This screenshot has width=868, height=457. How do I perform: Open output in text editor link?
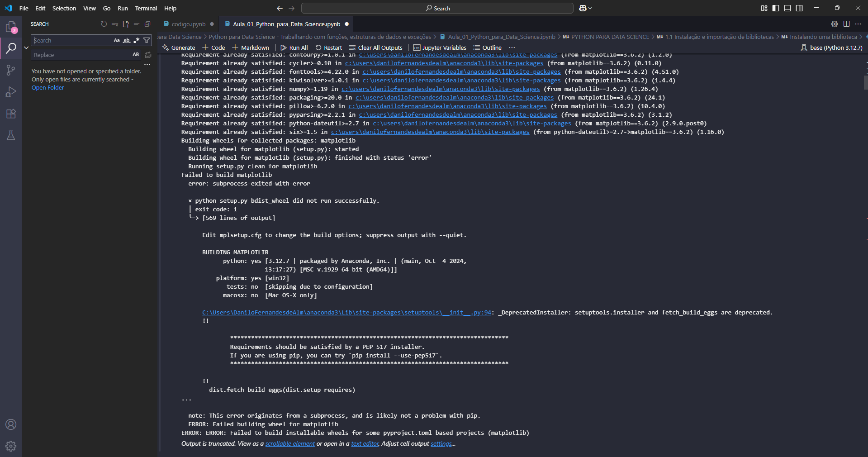(365, 443)
